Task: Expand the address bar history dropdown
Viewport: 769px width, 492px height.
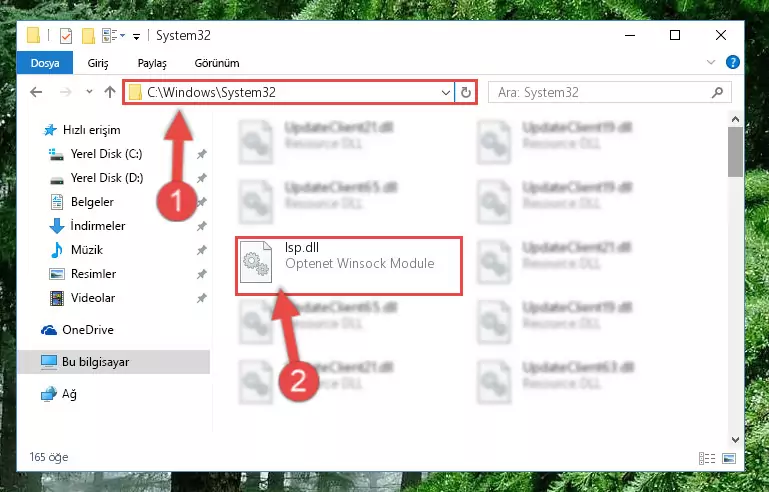Action: point(445,92)
